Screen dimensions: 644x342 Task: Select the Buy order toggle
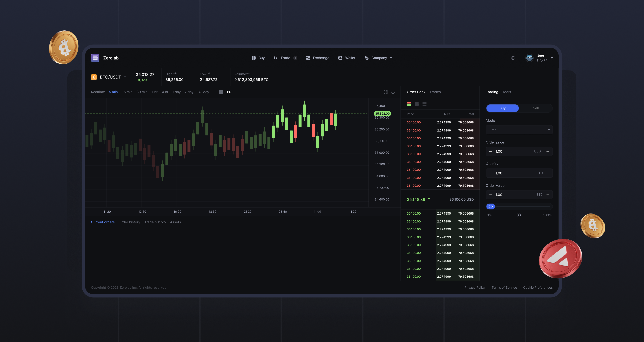click(x=502, y=108)
